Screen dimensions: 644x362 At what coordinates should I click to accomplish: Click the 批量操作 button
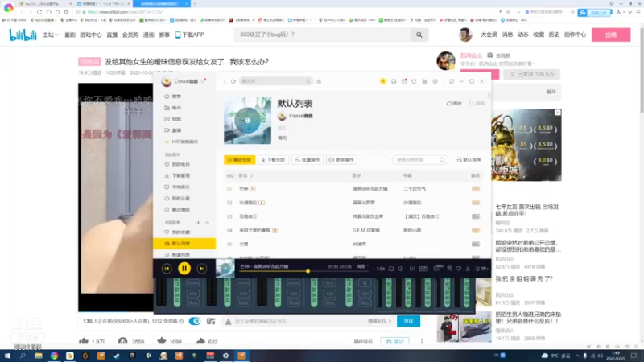coord(308,159)
